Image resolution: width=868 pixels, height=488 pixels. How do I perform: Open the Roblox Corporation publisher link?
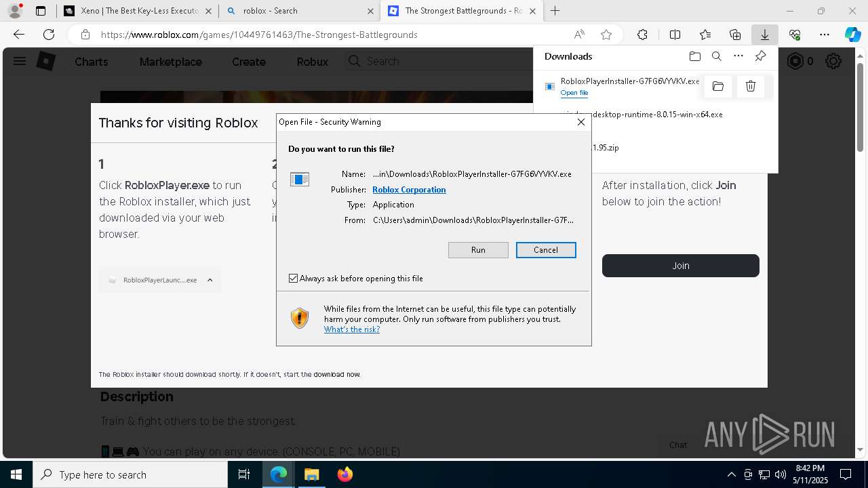(409, 190)
